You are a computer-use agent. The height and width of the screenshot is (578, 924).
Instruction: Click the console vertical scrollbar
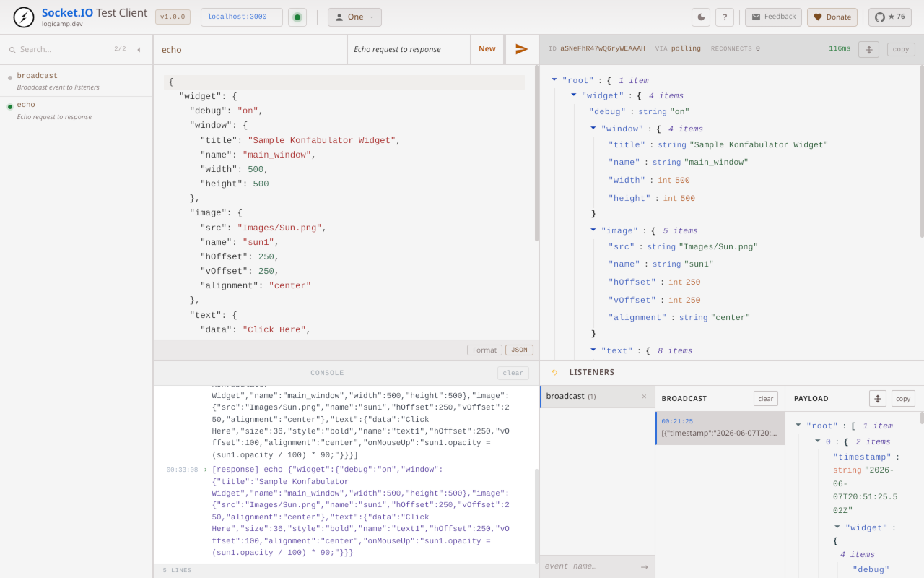pyautogui.click(x=536, y=515)
